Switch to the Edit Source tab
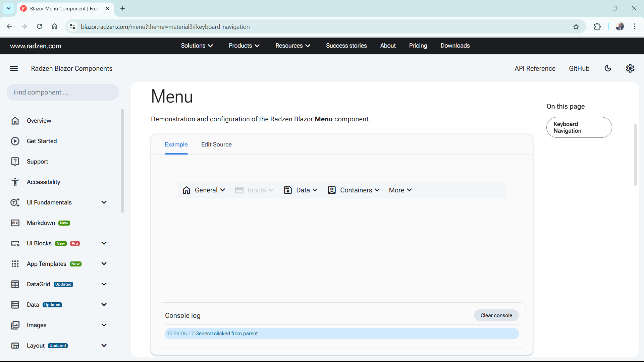Screen dimensions: 644x362 pos(216,144)
